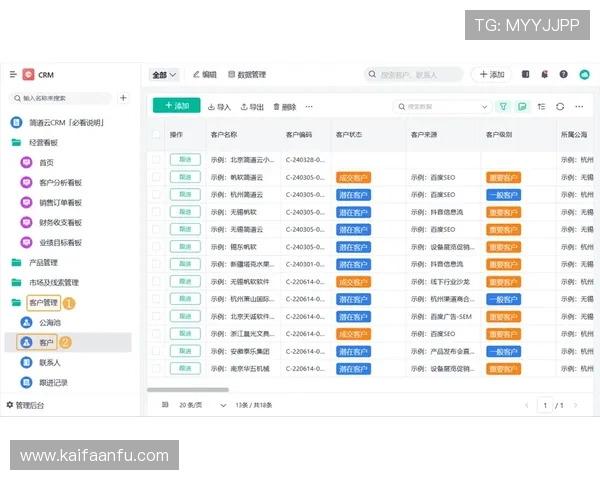The image size is (600, 480).
Task: Click 编辑 edit form option
Action: (x=205, y=75)
